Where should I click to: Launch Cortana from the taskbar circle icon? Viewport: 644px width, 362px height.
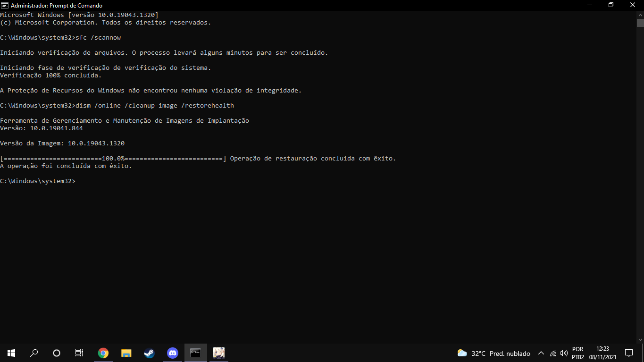(x=57, y=353)
